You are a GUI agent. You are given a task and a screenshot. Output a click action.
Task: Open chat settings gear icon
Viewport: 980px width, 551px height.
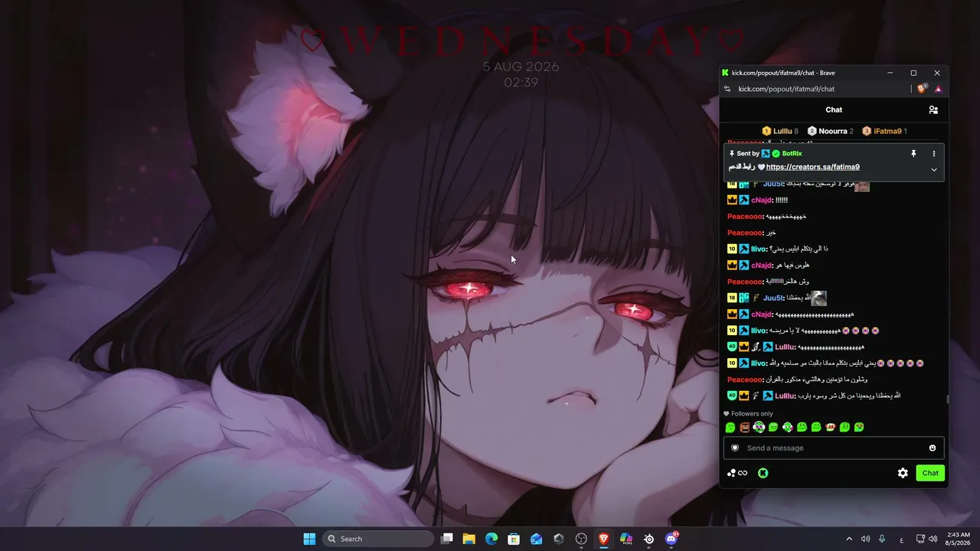[903, 473]
